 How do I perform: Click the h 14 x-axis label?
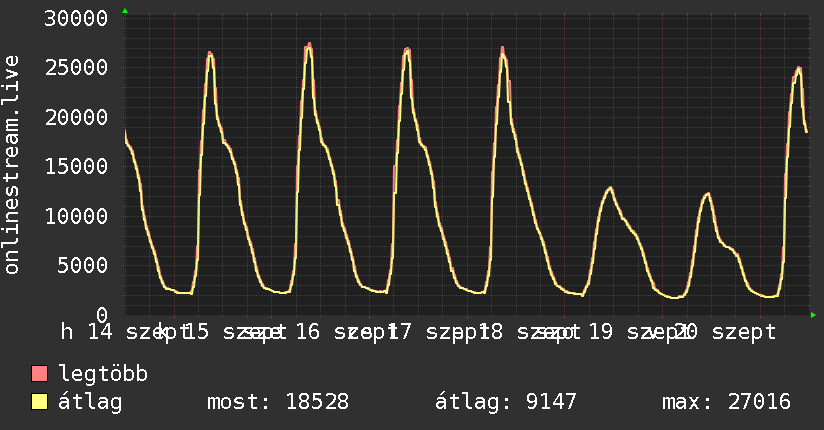[87, 332]
